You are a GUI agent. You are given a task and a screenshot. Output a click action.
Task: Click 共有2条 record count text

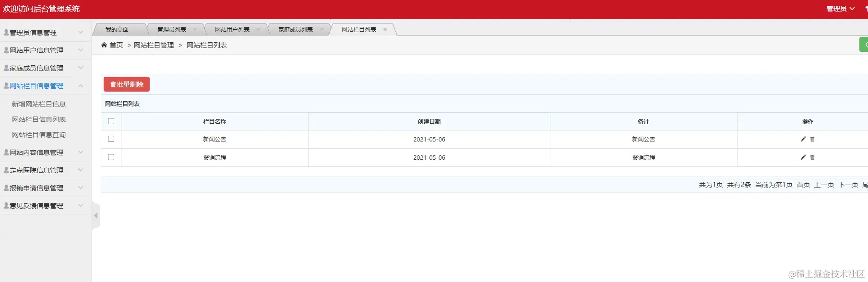coord(739,185)
